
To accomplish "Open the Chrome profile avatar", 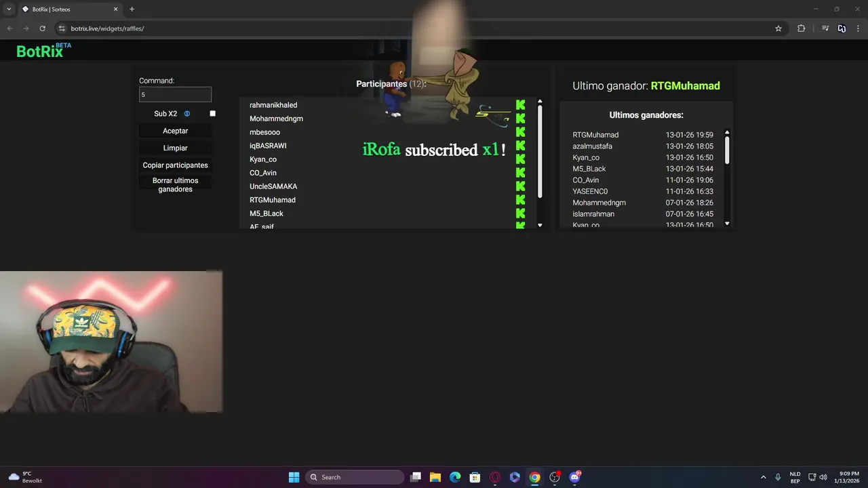I will click(x=842, y=28).
